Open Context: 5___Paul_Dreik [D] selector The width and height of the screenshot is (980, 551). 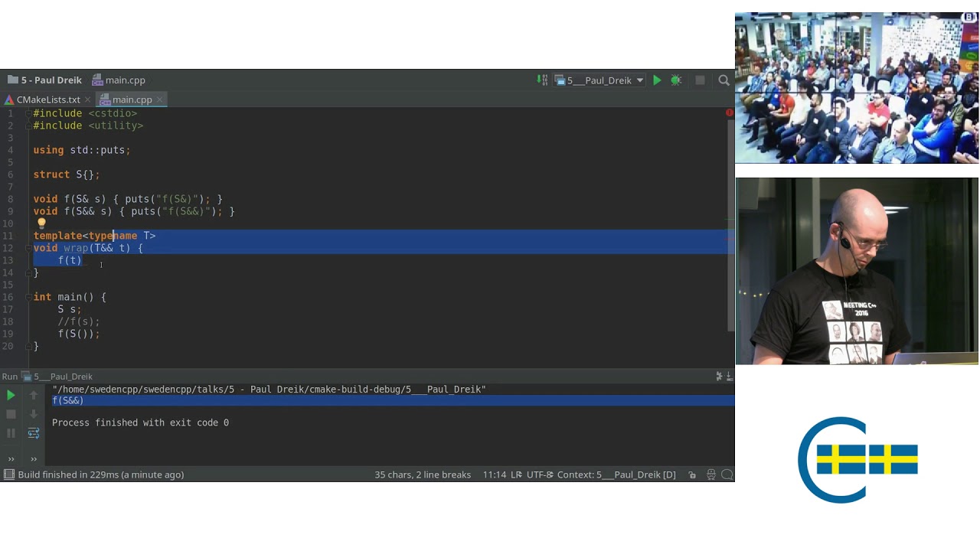pos(616,474)
